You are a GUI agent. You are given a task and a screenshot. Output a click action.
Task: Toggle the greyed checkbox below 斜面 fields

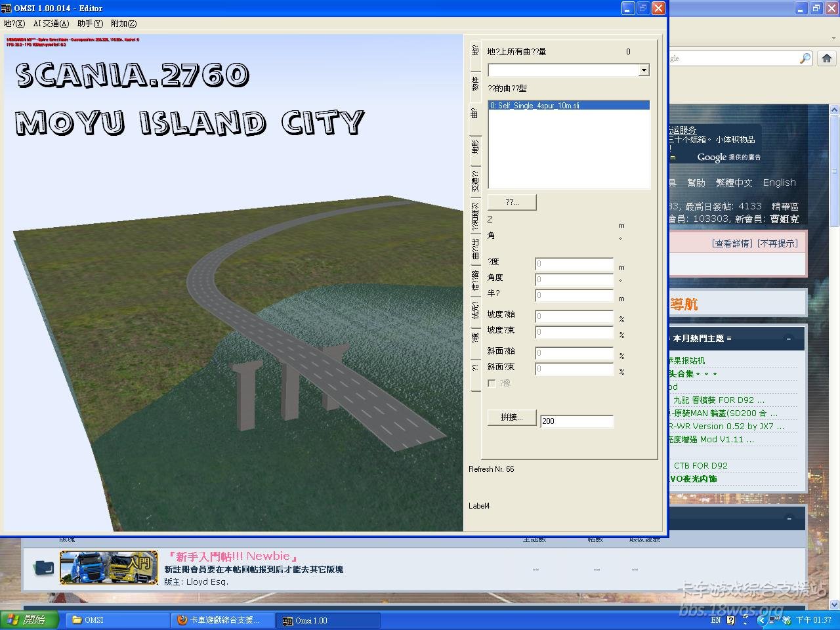pos(492,383)
